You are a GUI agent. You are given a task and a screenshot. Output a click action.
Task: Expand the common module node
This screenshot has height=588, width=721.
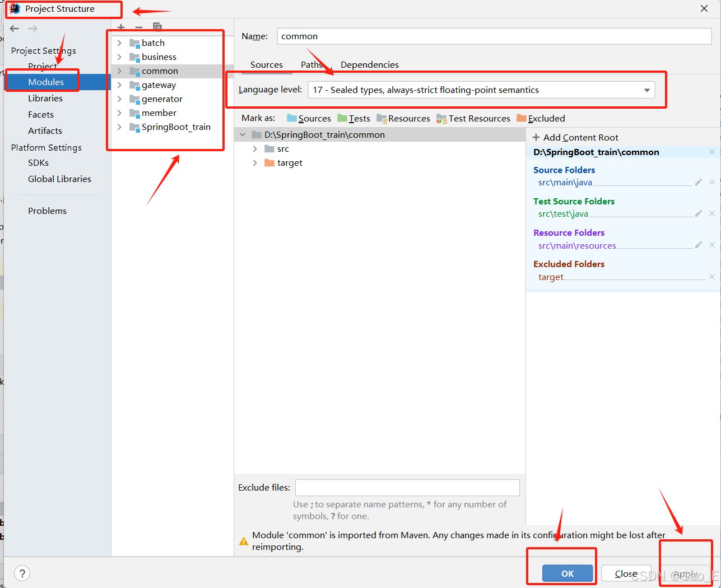coord(119,71)
